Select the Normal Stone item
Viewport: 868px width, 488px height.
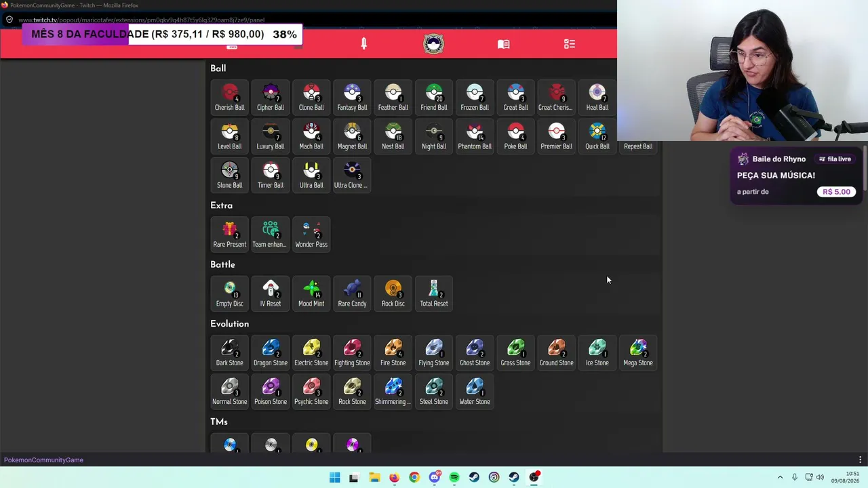[x=230, y=392]
